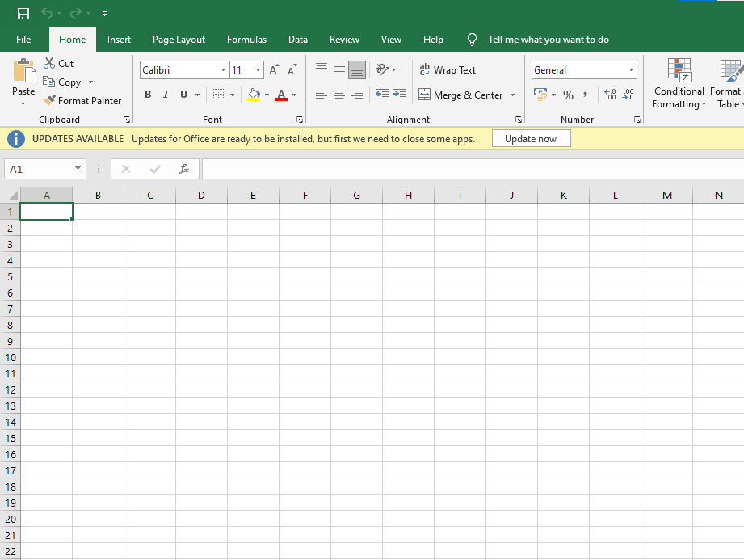Click Accounting Number Format icon
744x560 pixels.
(540, 95)
